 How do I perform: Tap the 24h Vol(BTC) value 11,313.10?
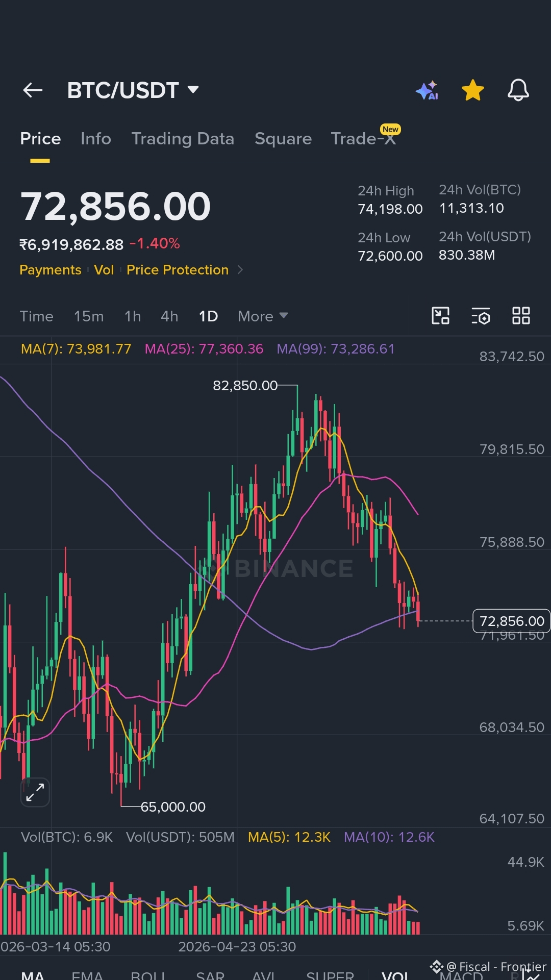tap(471, 208)
